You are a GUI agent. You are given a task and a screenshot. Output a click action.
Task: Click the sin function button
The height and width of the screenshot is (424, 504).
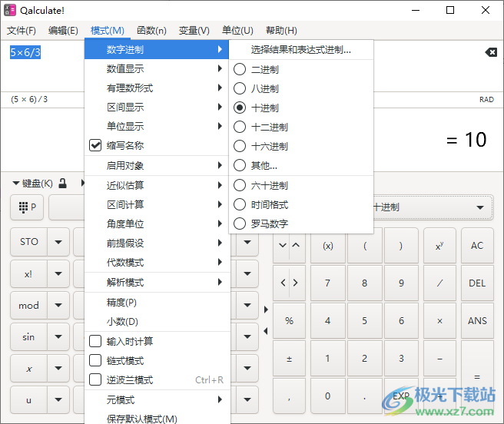[29, 336]
